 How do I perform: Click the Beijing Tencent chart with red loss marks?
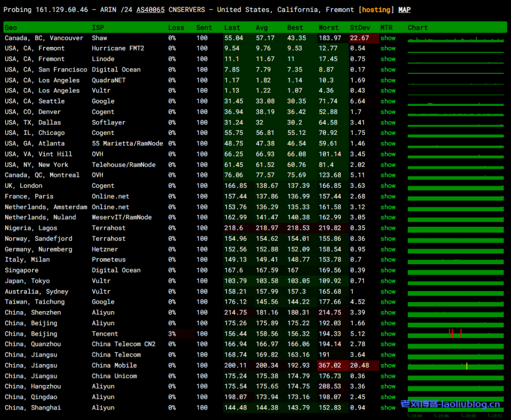455,334
